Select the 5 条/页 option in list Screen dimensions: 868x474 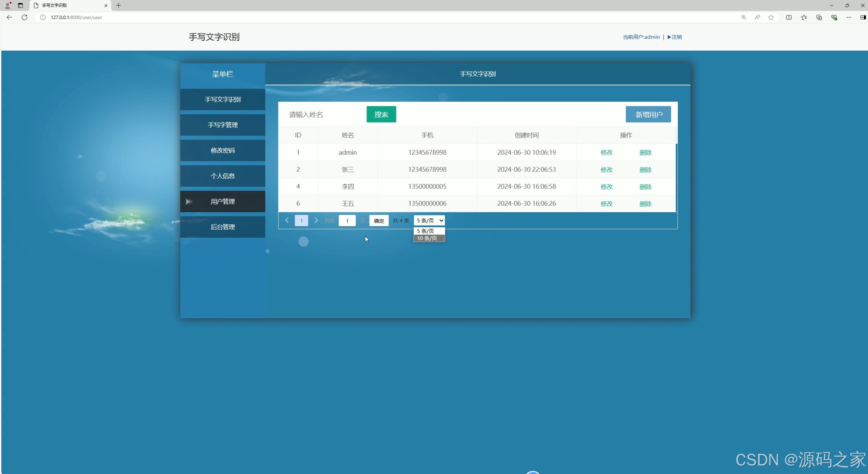tap(429, 231)
